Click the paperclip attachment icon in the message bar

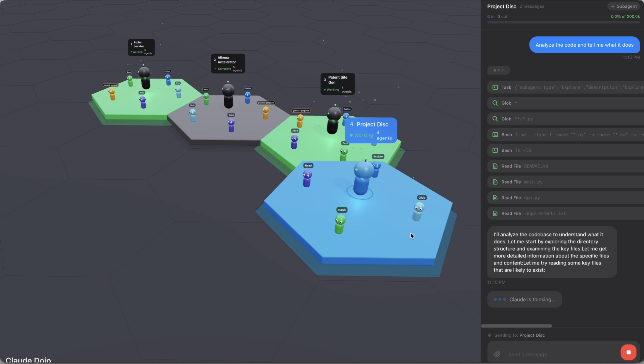[x=497, y=354]
